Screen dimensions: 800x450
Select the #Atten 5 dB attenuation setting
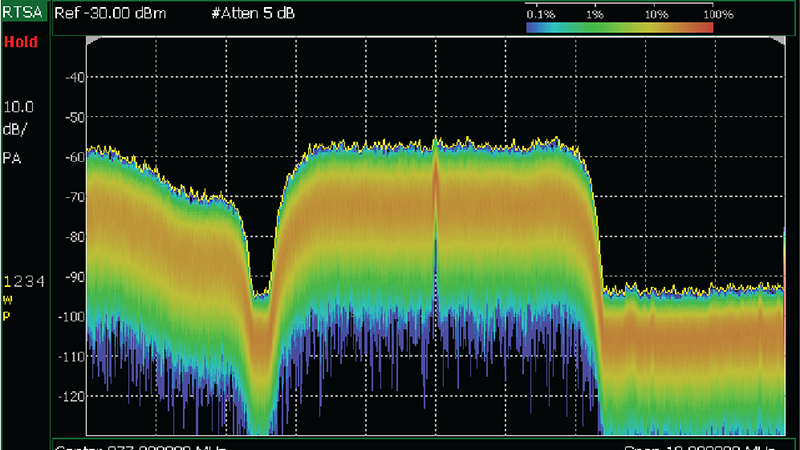point(251,16)
